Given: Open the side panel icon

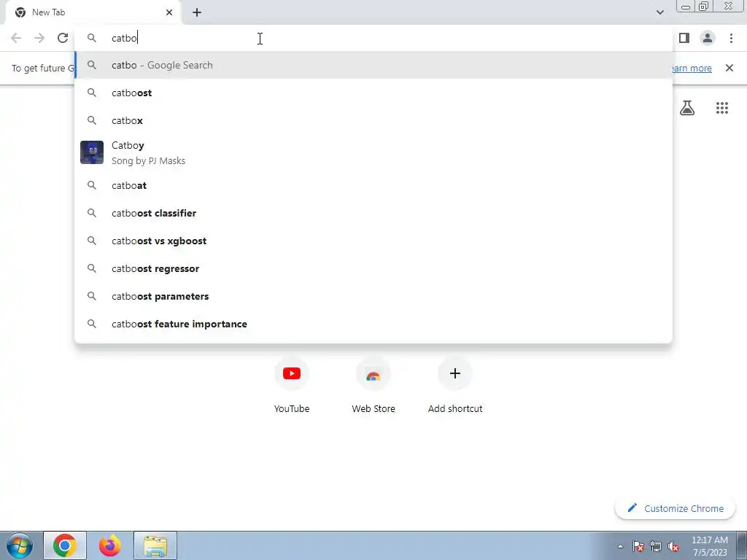Looking at the screenshot, I should click(x=684, y=38).
